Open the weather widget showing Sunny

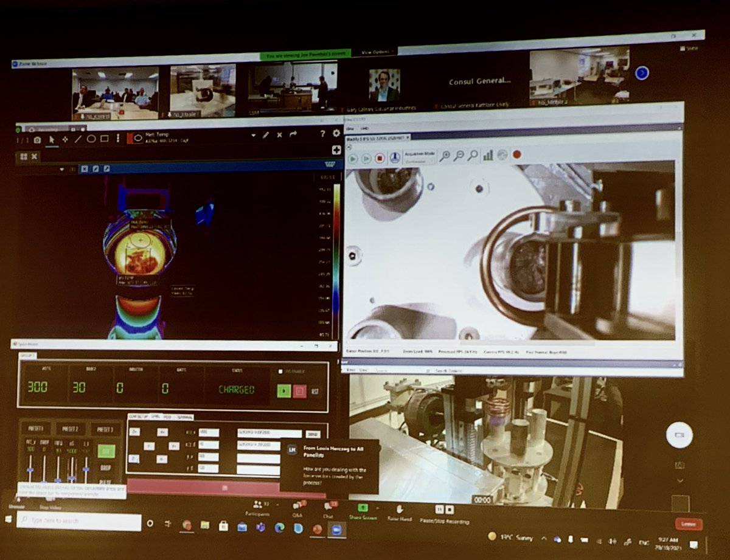click(x=512, y=537)
